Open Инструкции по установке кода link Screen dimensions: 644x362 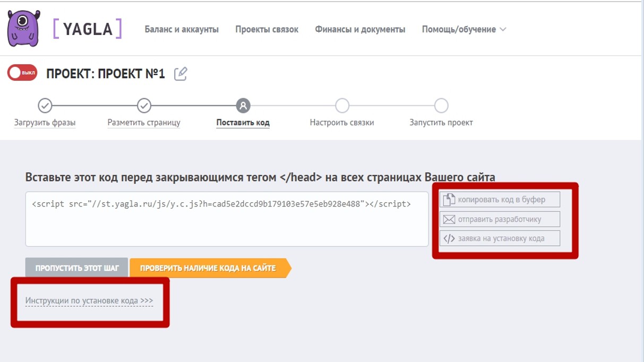[x=89, y=301]
